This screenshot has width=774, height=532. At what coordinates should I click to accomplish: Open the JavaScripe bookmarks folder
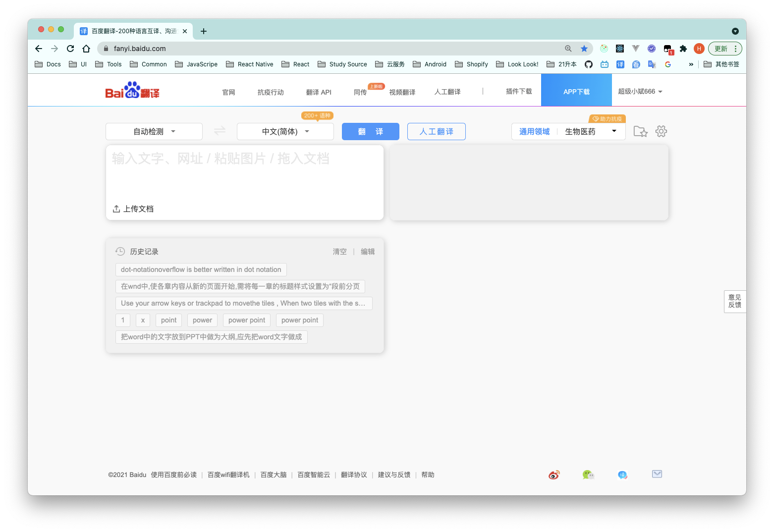coord(196,64)
